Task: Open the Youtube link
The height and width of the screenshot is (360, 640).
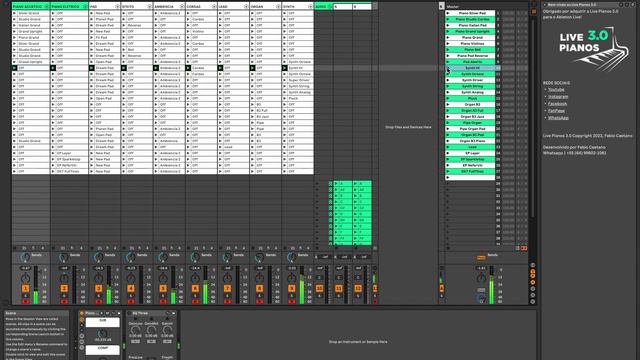Action: tap(556, 89)
